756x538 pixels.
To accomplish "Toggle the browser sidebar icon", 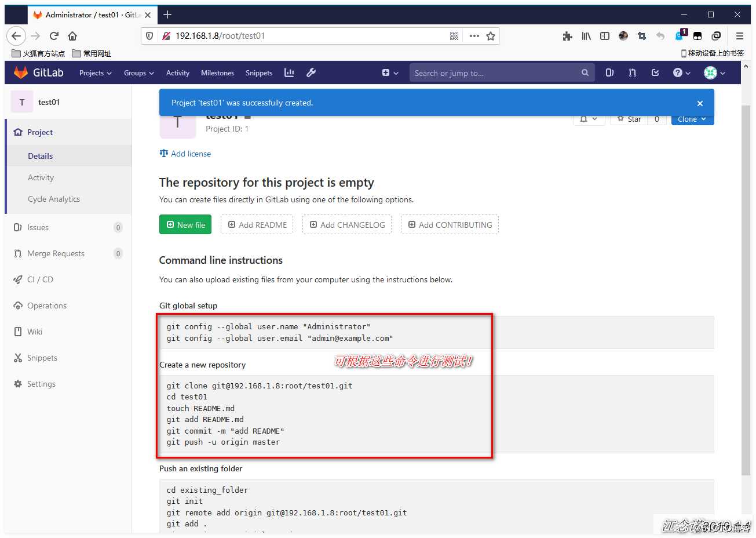I will [x=605, y=36].
